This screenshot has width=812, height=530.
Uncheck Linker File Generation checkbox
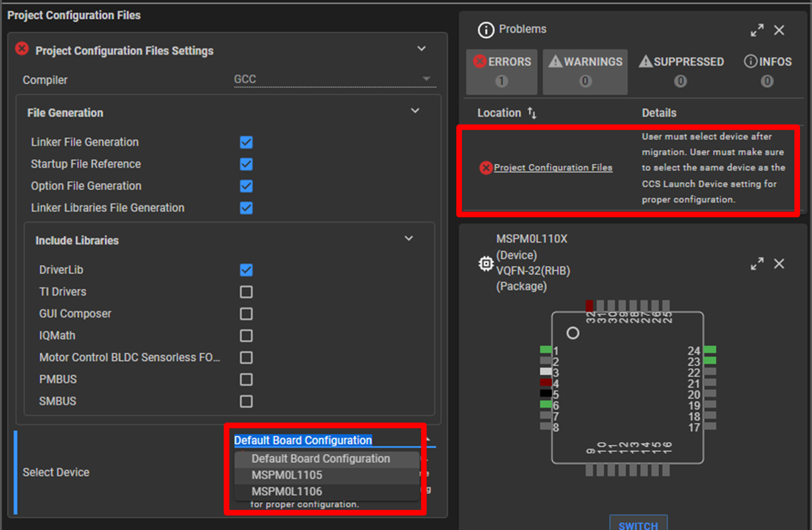coord(246,142)
